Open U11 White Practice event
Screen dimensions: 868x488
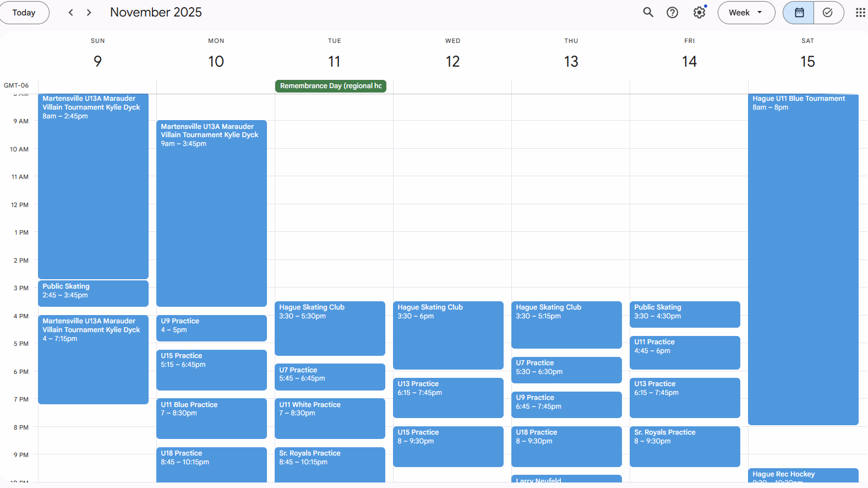pyautogui.click(x=330, y=418)
